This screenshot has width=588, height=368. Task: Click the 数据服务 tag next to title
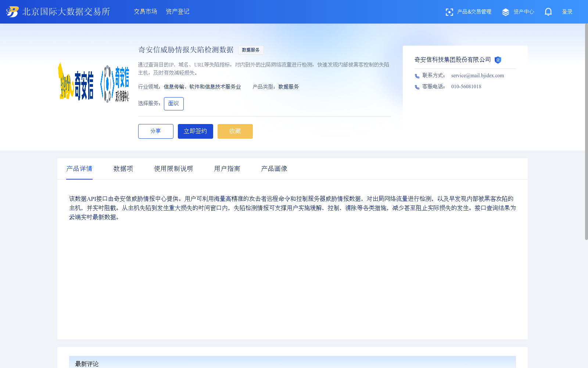(x=251, y=50)
